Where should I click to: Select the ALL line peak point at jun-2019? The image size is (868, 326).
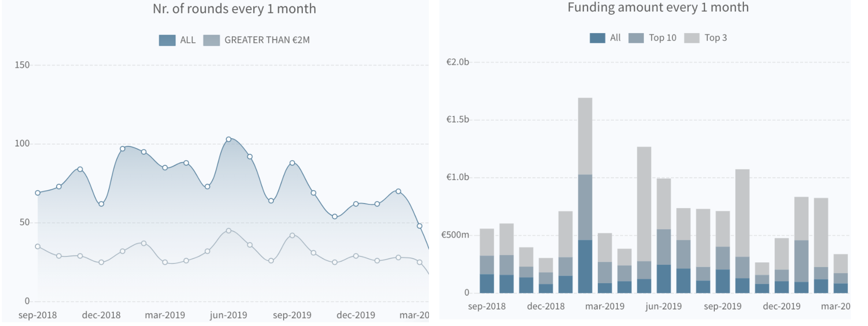(x=229, y=139)
